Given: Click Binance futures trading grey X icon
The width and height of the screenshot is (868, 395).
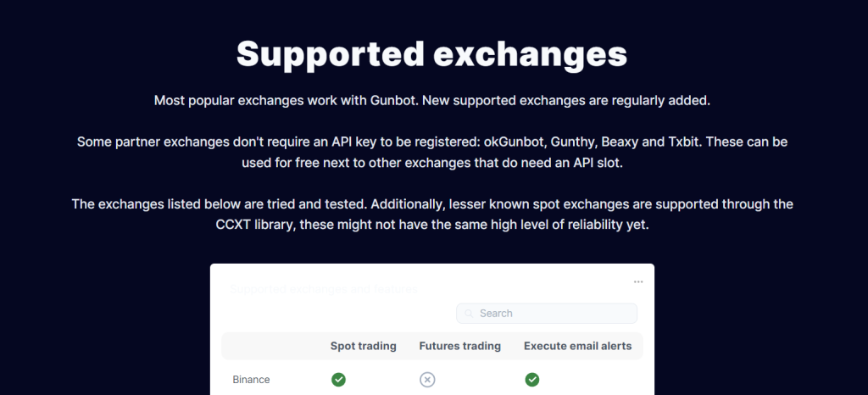Looking at the screenshot, I should [427, 380].
